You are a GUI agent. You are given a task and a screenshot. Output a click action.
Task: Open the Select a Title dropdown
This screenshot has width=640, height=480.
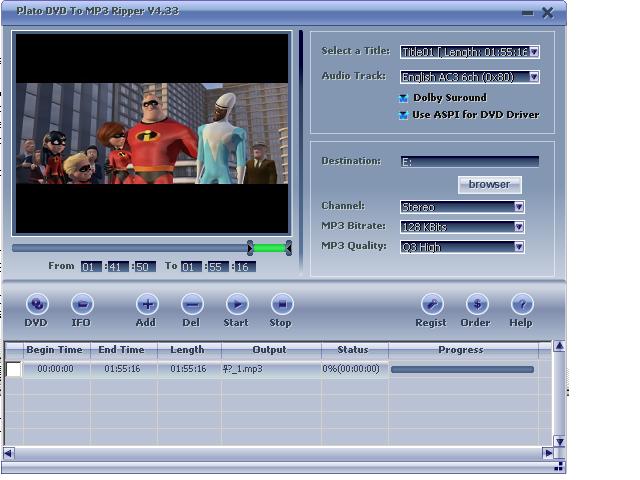534,52
